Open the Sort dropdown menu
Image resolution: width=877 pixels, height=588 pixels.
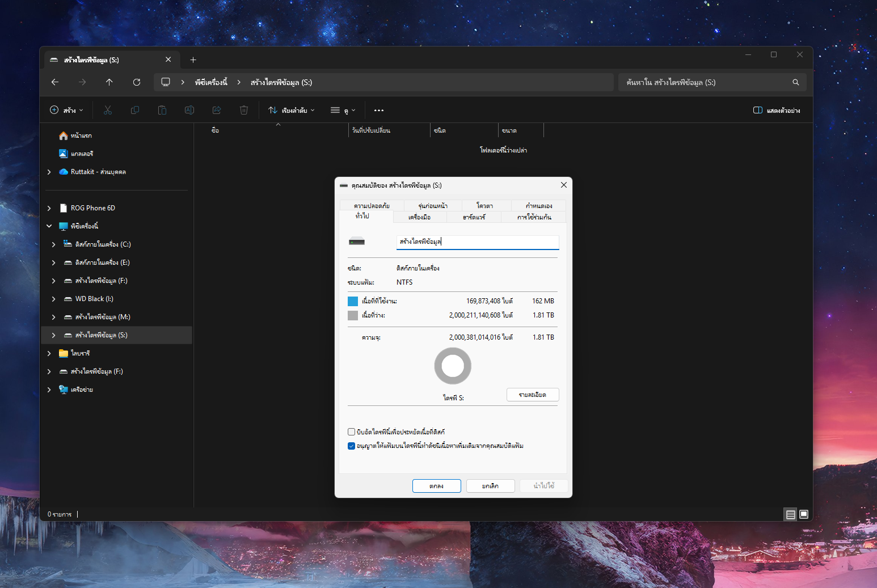pyautogui.click(x=292, y=110)
